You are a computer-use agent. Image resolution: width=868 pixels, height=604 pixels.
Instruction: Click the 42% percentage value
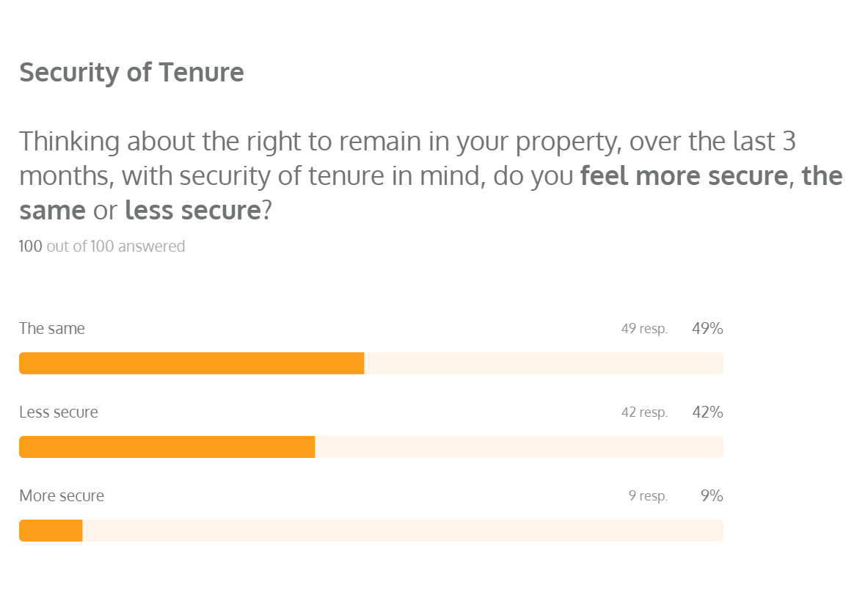click(707, 412)
